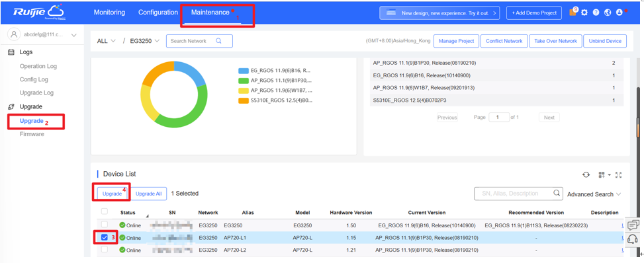Uncheck the AP720-L1 device row checkbox
644x263 pixels.
tap(105, 237)
